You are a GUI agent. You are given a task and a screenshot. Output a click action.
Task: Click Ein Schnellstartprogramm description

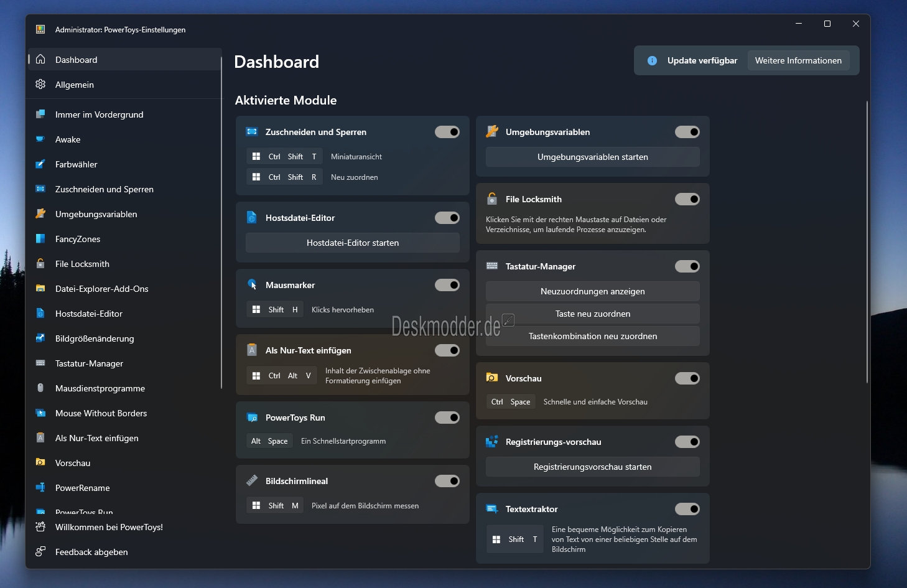click(343, 441)
